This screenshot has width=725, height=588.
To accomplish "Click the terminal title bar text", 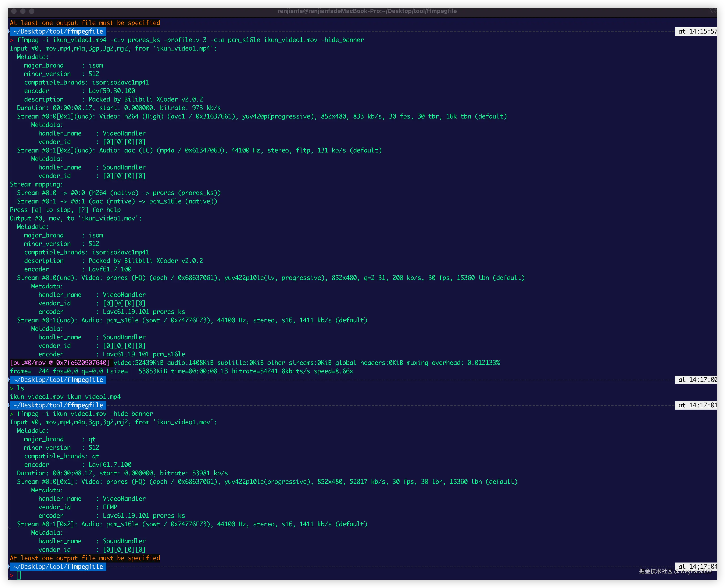I will click(x=367, y=11).
